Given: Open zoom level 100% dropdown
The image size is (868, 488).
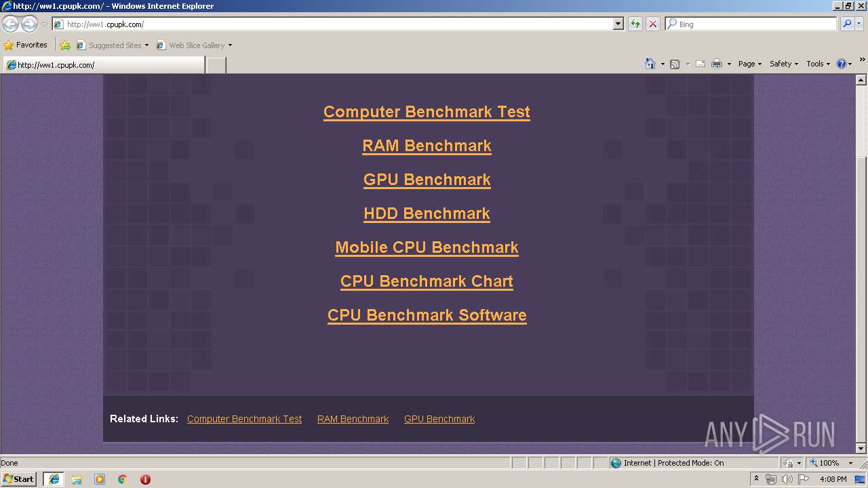Looking at the screenshot, I should pyautogui.click(x=850, y=463).
